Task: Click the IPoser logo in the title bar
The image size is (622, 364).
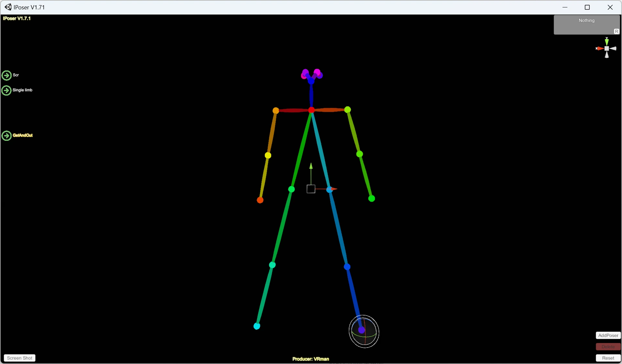Action: point(8,7)
